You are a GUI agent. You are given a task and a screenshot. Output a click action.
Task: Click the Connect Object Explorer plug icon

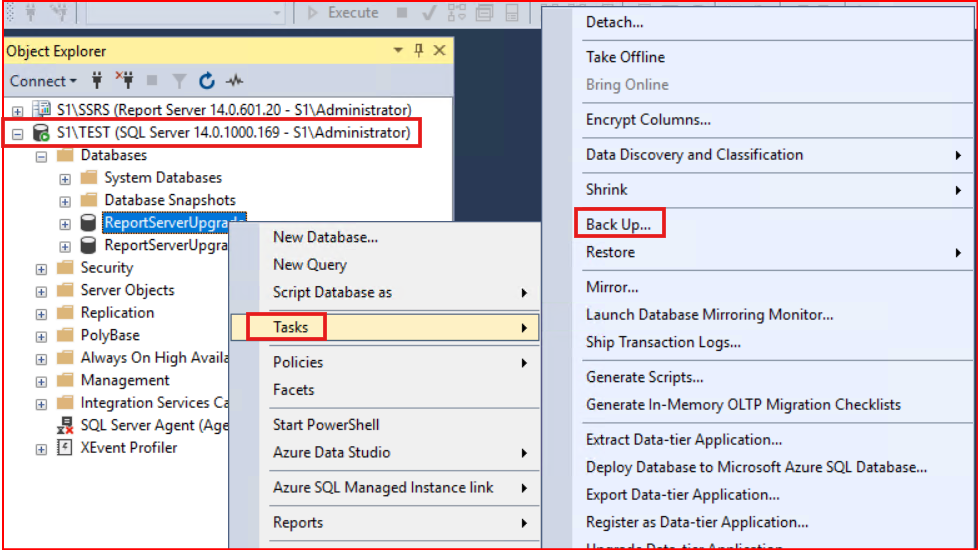pyautogui.click(x=97, y=81)
